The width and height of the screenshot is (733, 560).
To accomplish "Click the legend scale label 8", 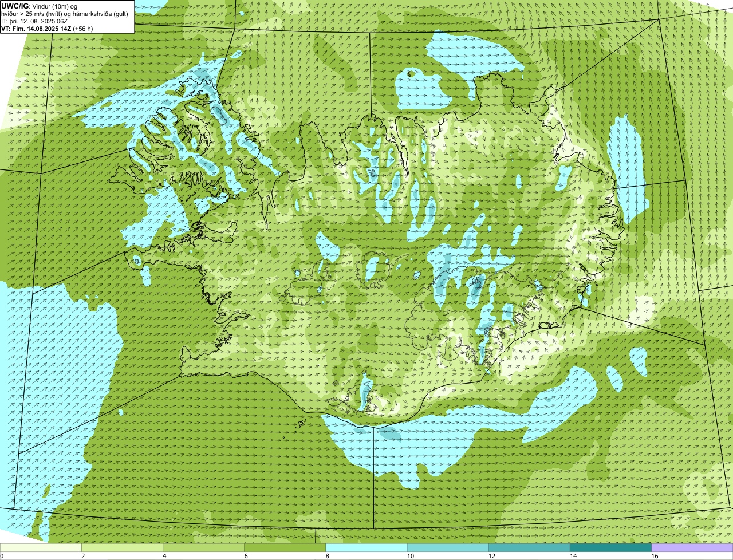I will [328, 556].
